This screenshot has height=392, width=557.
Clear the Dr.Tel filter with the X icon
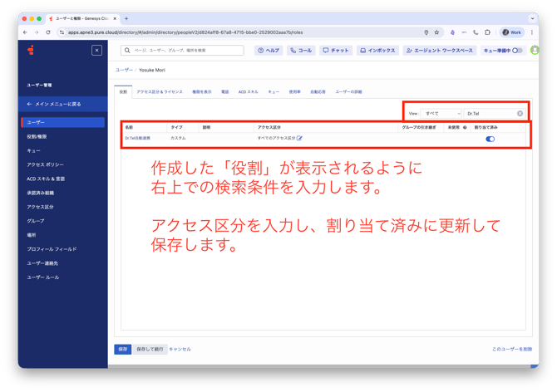click(520, 114)
